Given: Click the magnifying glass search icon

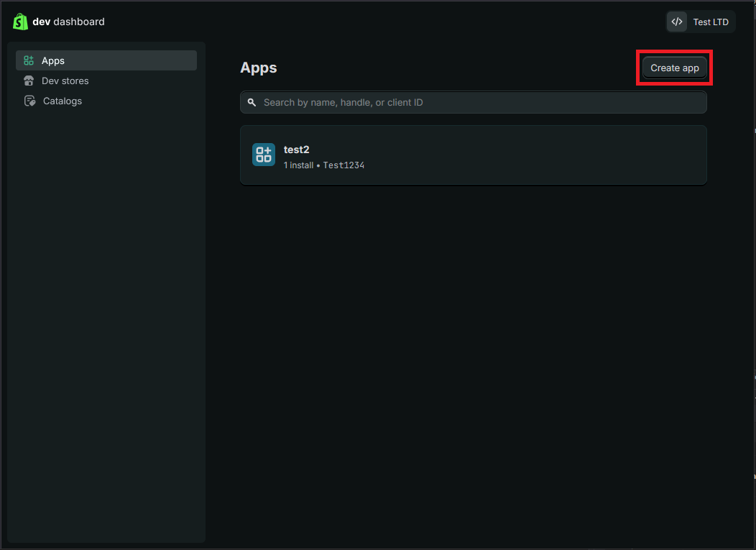Looking at the screenshot, I should pos(252,103).
